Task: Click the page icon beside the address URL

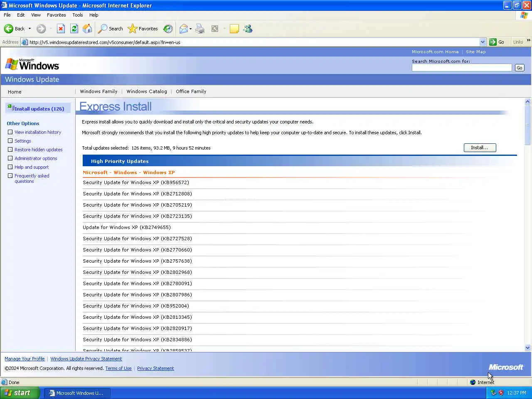Action: (25, 42)
